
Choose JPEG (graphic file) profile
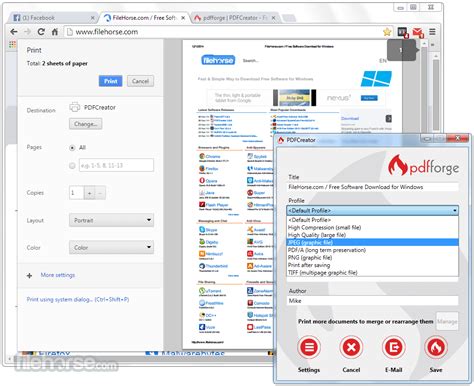click(372, 242)
